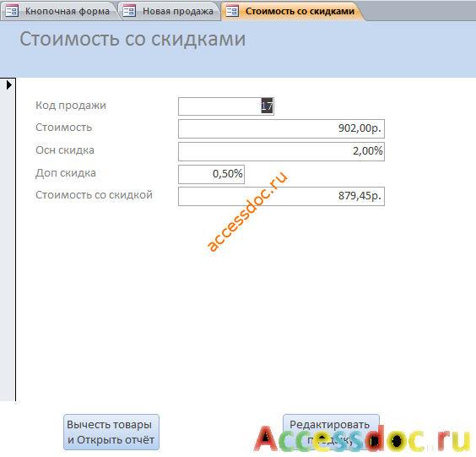Focus the Код продажи field
476x457 pixels.
pyautogui.click(x=226, y=106)
